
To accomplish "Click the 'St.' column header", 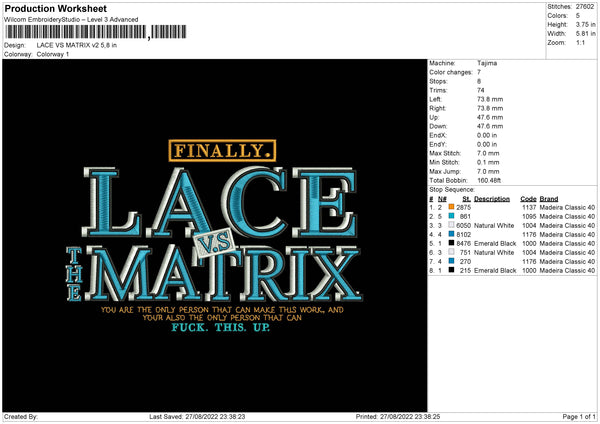I will pyautogui.click(x=466, y=199).
